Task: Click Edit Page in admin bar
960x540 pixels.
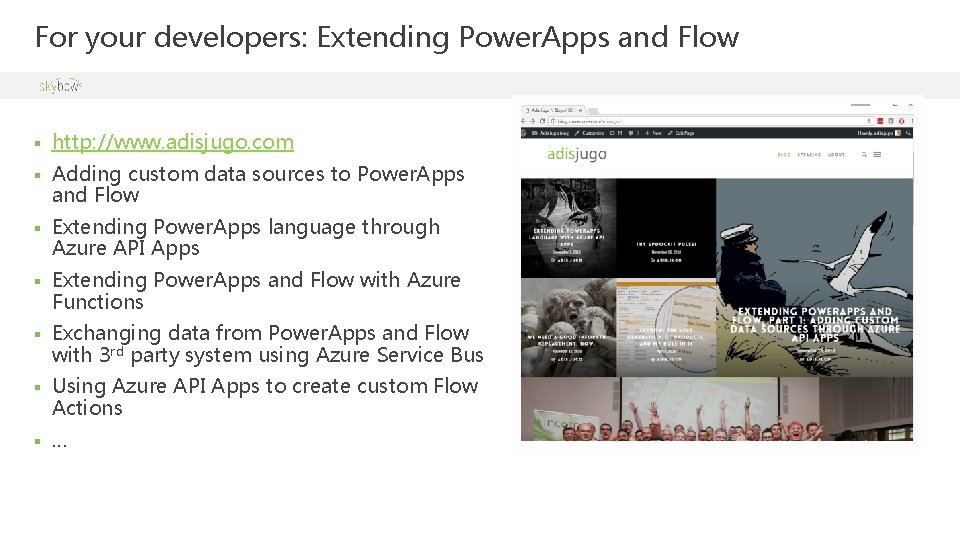Action: click(x=681, y=133)
